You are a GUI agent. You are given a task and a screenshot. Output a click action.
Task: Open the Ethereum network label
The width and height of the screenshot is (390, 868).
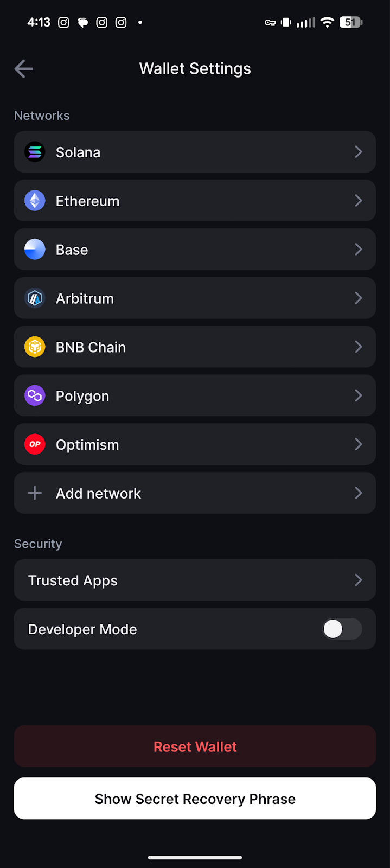point(87,201)
